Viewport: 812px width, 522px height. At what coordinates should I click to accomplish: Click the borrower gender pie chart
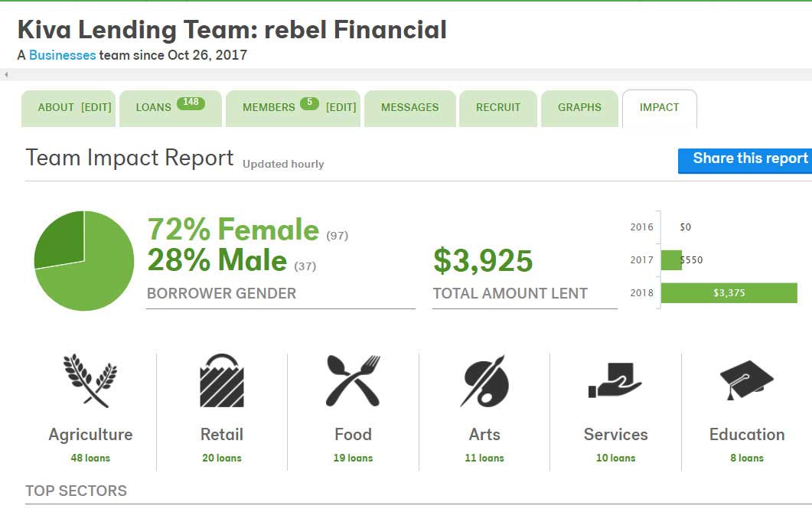[x=84, y=260]
